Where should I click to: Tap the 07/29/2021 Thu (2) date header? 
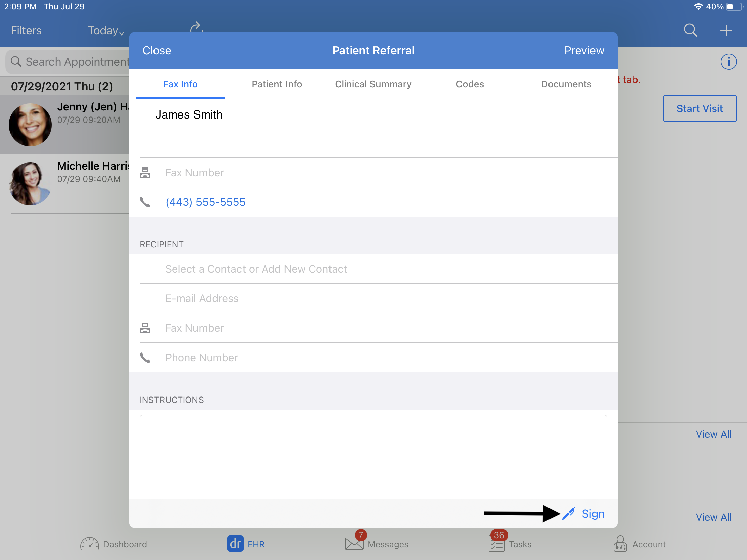click(x=62, y=86)
